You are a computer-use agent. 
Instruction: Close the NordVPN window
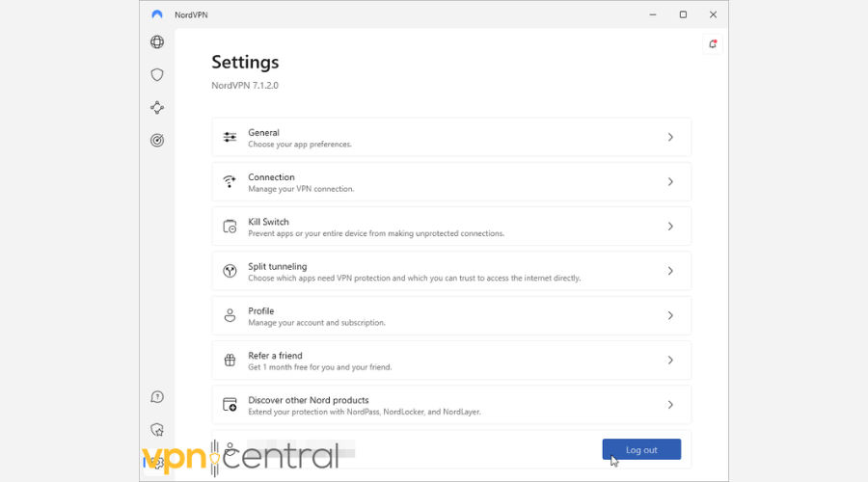[x=713, y=14]
